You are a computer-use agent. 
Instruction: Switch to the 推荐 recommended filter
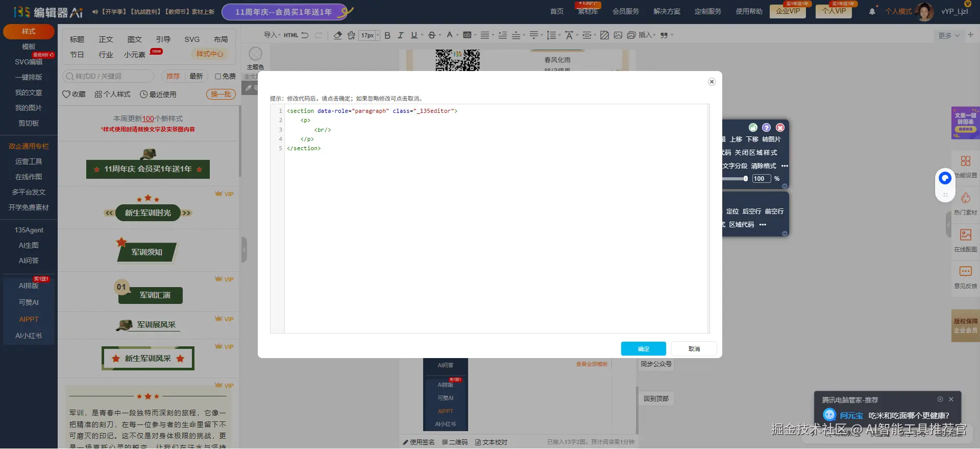click(x=173, y=76)
